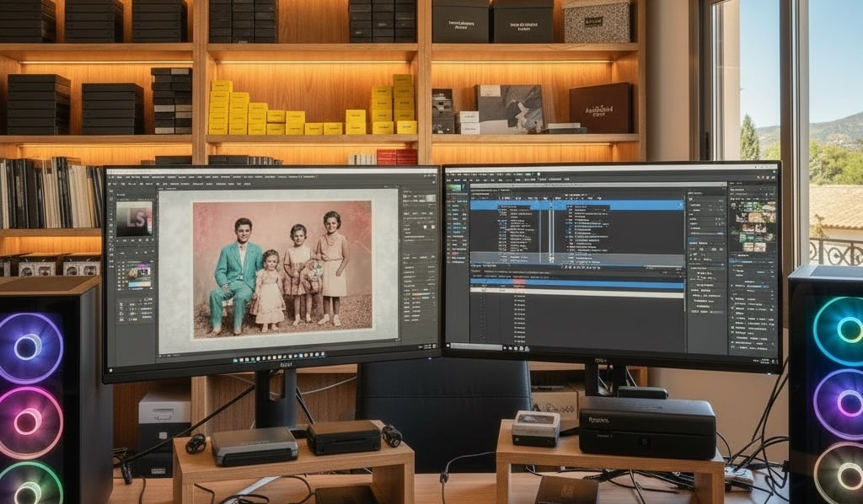This screenshot has height=504, width=863.
Task: Select the top blue highlighted row on right monitor
Action: [576, 206]
